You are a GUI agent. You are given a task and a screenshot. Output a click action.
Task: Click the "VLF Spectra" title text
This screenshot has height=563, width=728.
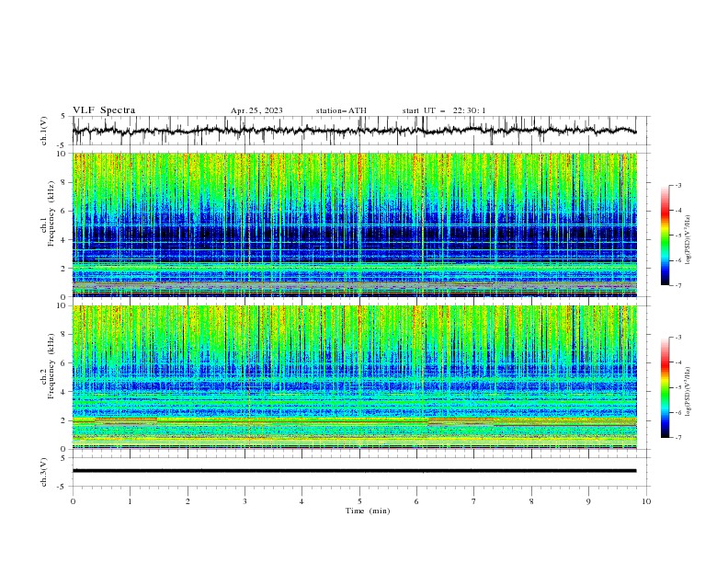pos(104,110)
